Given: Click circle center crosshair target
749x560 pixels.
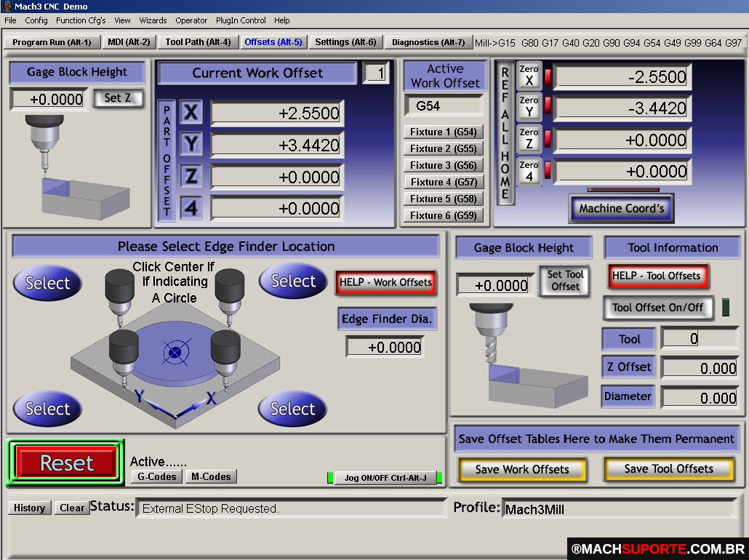Looking at the screenshot, I should click(x=176, y=353).
